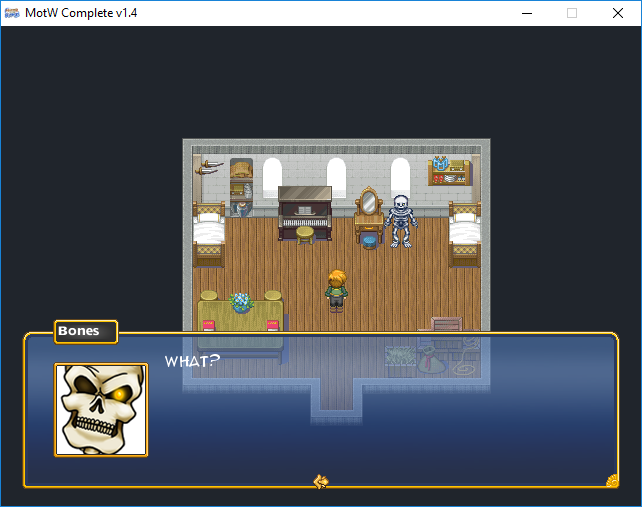Click the skeleton character in the room
Viewport: 642px width, 507px height.
[x=401, y=221]
